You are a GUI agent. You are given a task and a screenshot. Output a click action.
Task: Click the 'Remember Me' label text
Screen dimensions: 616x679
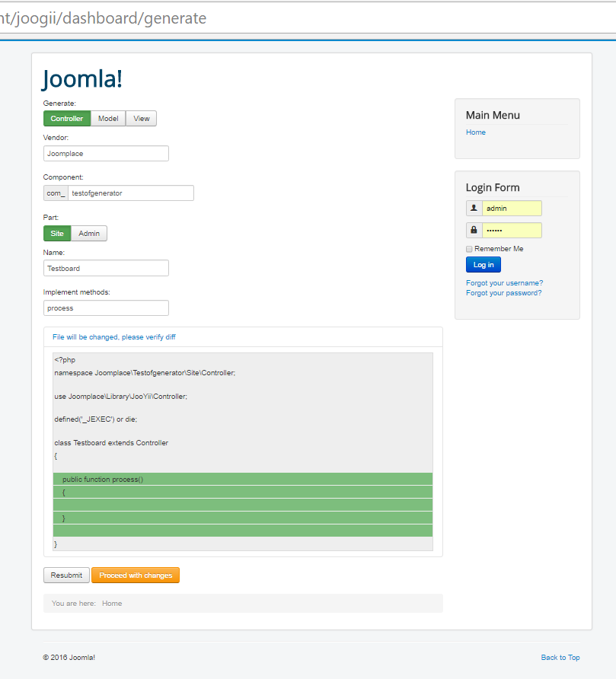pyautogui.click(x=499, y=249)
